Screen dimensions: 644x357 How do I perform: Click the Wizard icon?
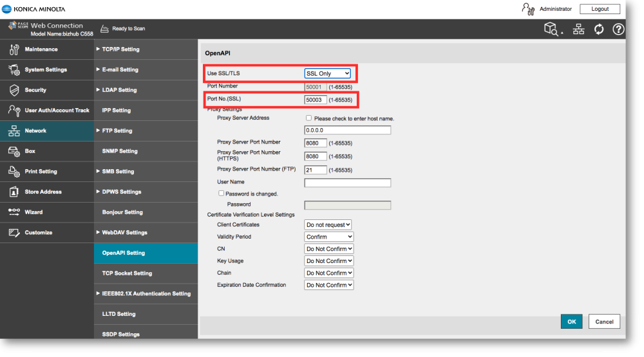click(x=14, y=212)
